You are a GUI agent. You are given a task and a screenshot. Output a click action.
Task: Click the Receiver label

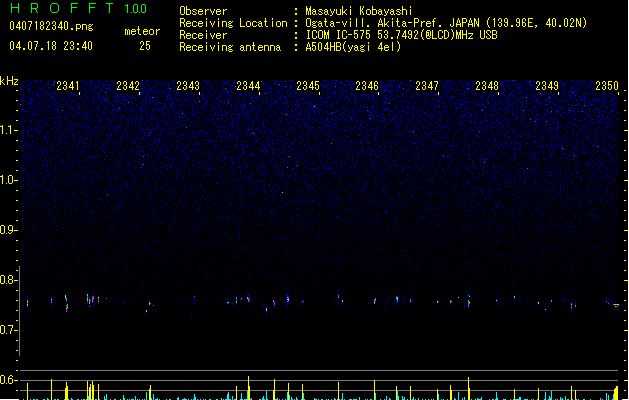(203, 35)
